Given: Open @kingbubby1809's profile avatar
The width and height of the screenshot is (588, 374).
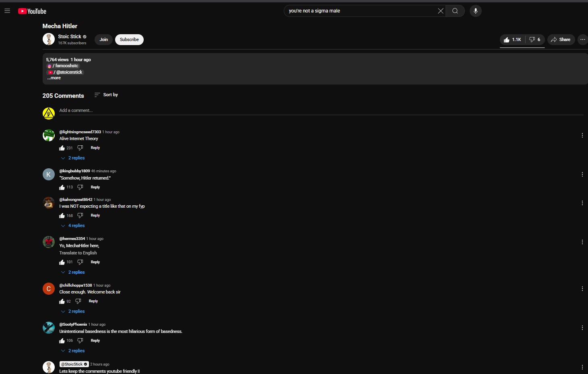Looking at the screenshot, I should pos(49,174).
